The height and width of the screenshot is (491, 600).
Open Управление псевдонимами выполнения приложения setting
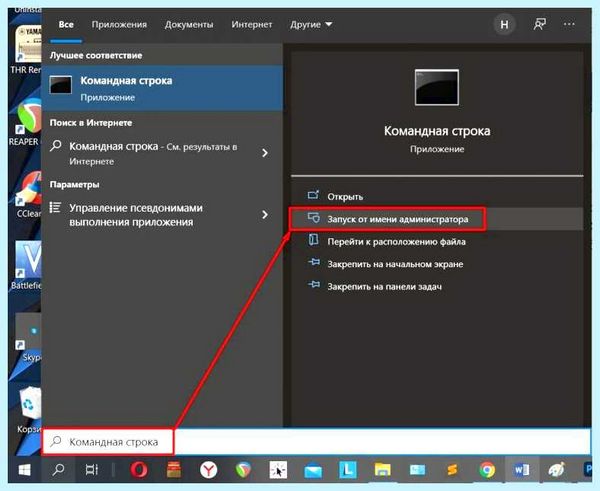coord(136,215)
